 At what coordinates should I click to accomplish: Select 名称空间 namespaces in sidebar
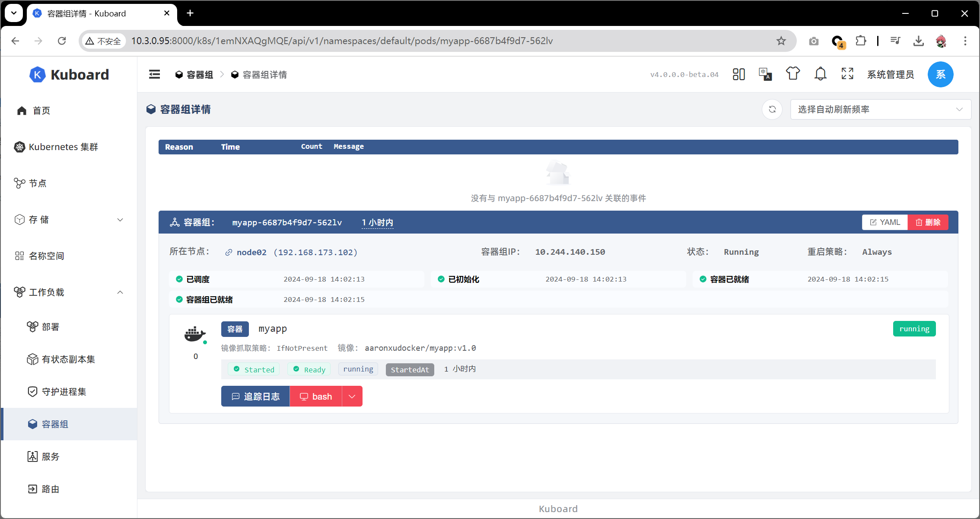coord(46,256)
